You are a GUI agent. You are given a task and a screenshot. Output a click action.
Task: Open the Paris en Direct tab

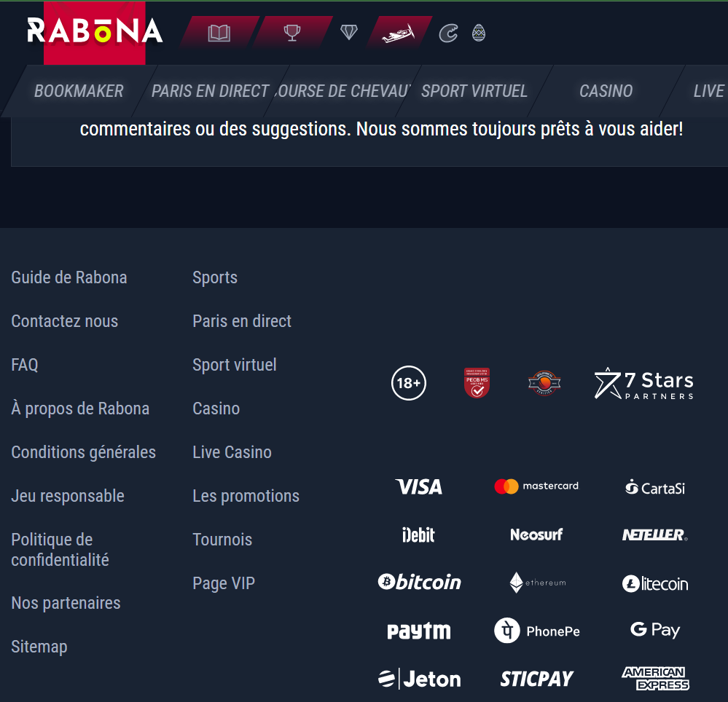coord(211,91)
